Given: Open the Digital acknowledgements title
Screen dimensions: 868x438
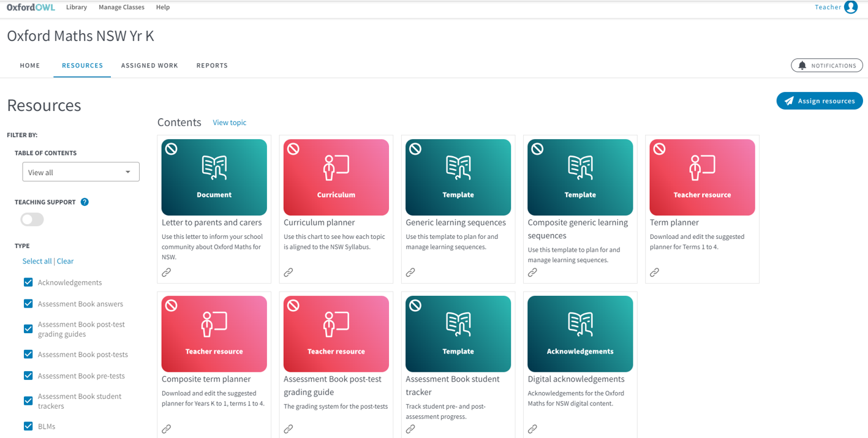Looking at the screenshot, I should click(x=576, y=379).
